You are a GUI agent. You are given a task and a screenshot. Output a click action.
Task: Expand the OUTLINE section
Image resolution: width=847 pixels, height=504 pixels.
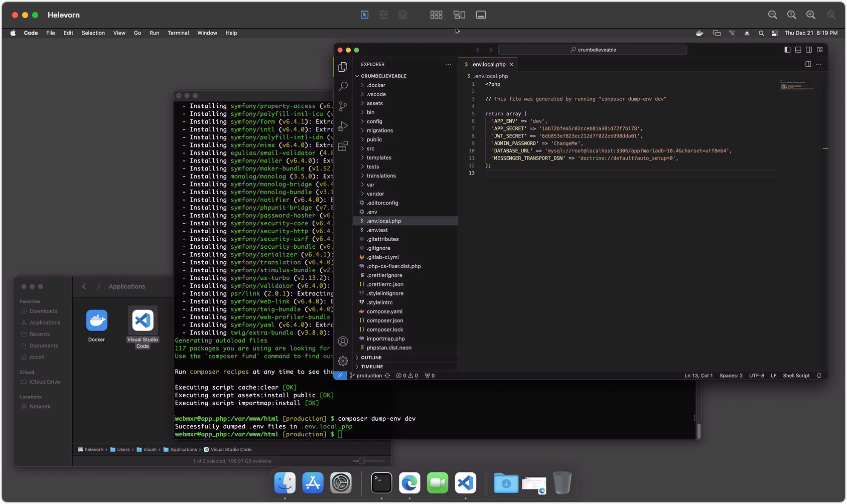pyautogui.click(x=371, y=357)
